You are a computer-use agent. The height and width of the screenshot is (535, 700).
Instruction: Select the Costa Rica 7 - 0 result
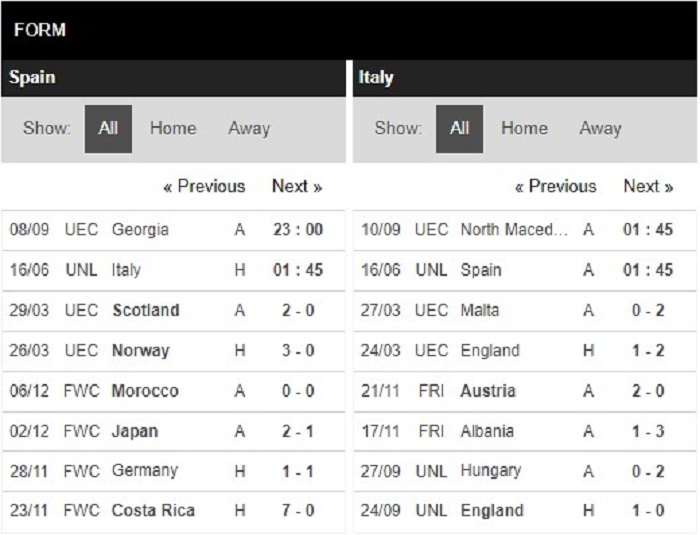pyautogui.click(x=297, y=511)
